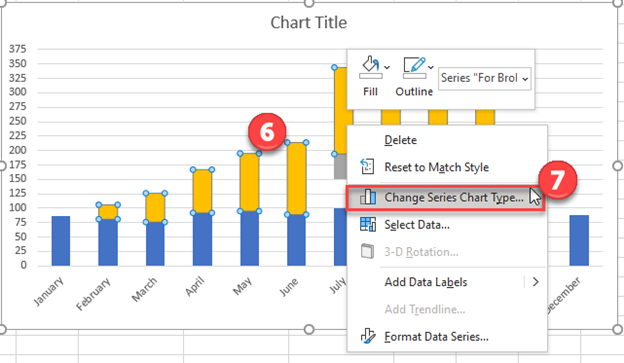Viewport: 624px width, 363px height.
Task: Open the Outline dropdown arrow
Action: point(430,67)
